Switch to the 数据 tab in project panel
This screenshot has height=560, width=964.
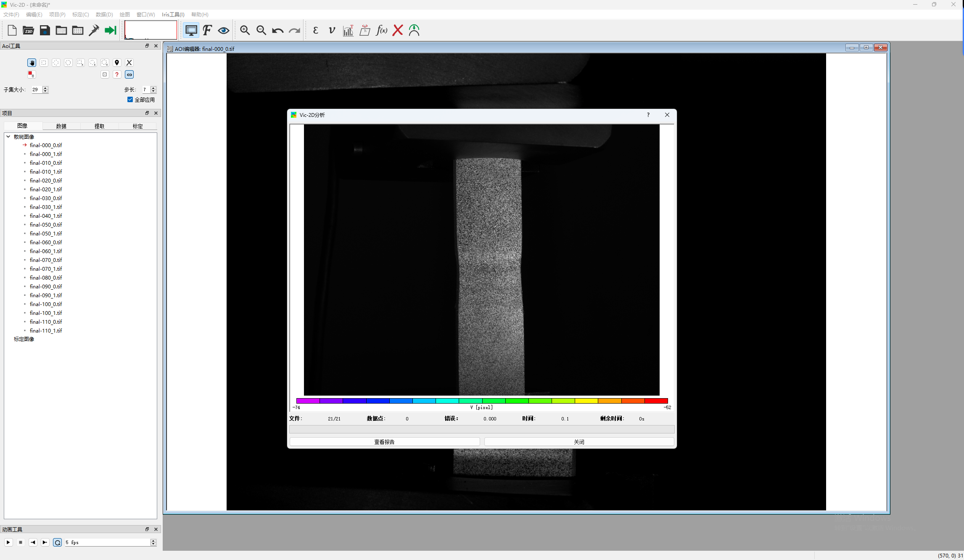[61, 126]
